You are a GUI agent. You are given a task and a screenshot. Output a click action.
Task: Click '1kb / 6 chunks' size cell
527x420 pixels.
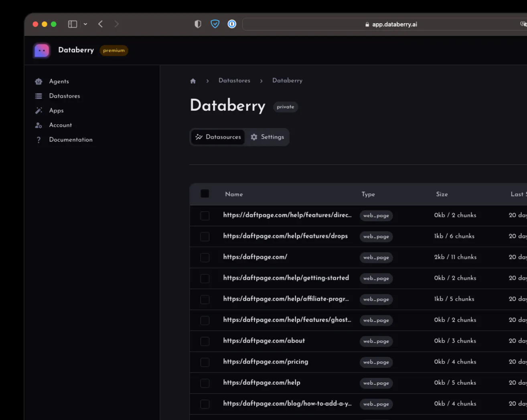(x=454, y=236)
